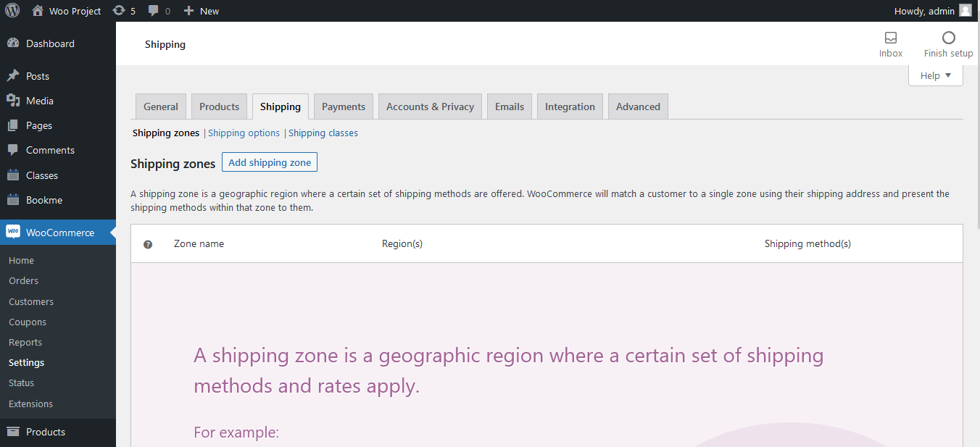Switch to the Products settings tab
Screen dimensions: 980x447
click(219, 106)
